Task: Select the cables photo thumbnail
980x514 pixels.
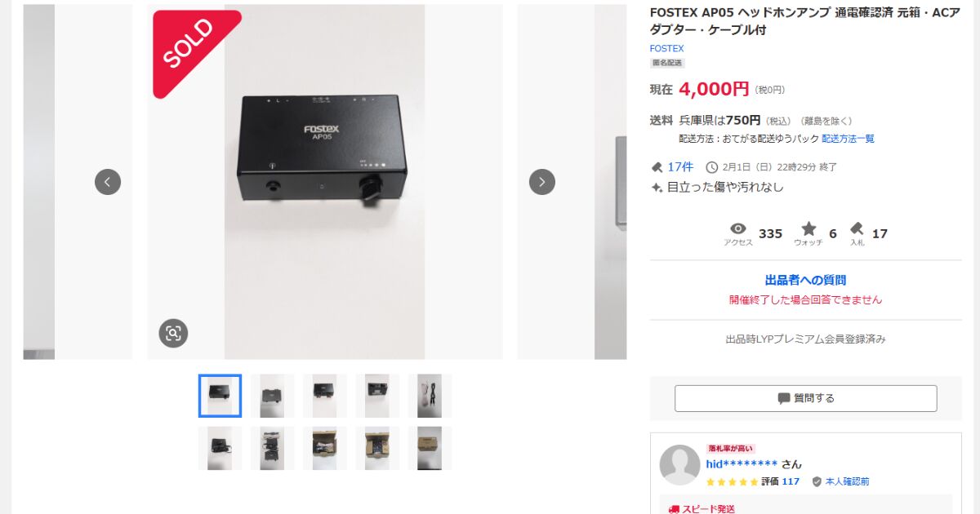Action: pos(430,396)
